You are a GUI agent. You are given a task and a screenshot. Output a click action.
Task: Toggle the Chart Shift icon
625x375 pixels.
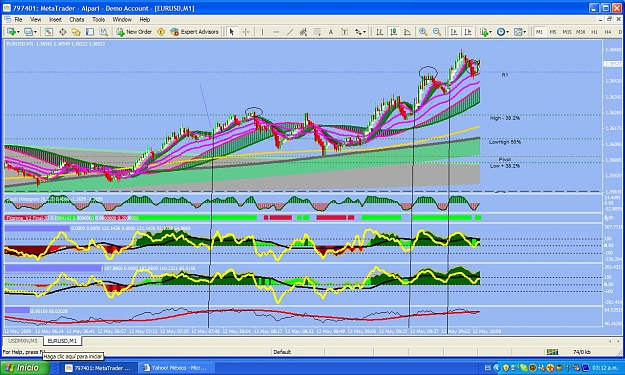pos(468,32)
